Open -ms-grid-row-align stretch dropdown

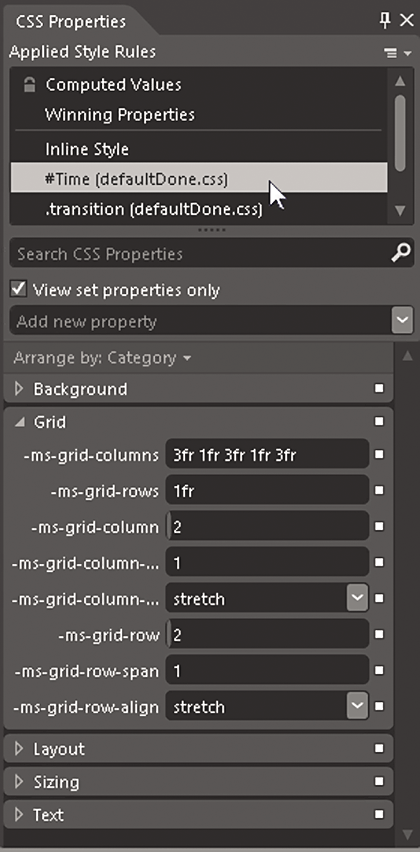click(x=358, y=706)
